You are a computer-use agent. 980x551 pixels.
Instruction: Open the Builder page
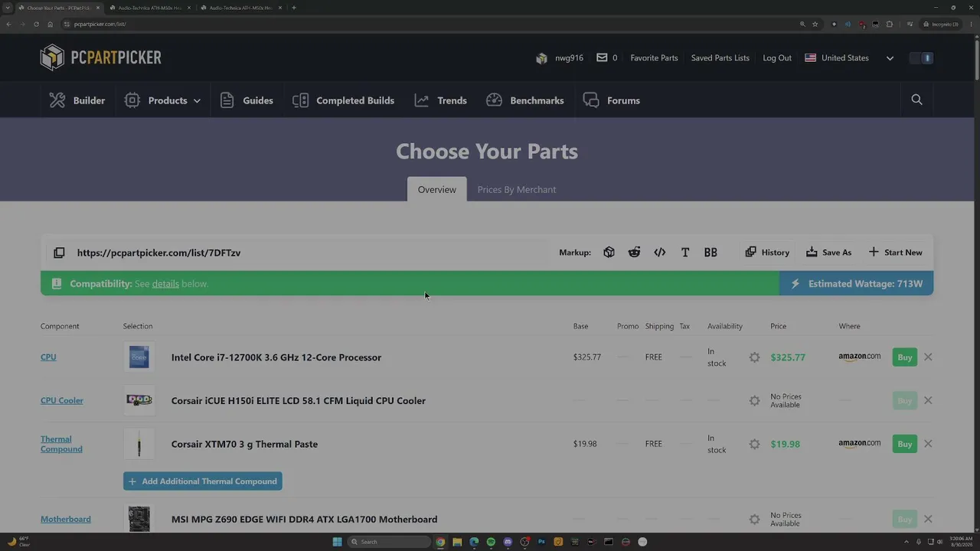77,100
